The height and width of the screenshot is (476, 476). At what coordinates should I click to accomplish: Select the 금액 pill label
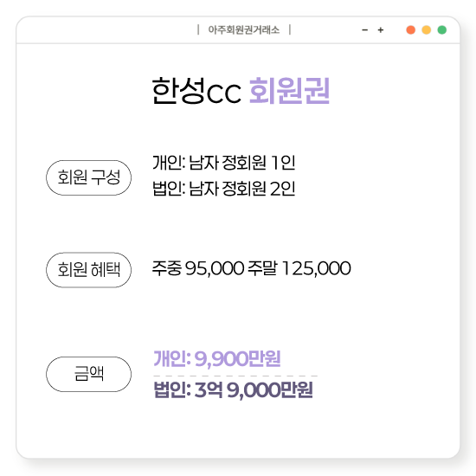[88, 374]
